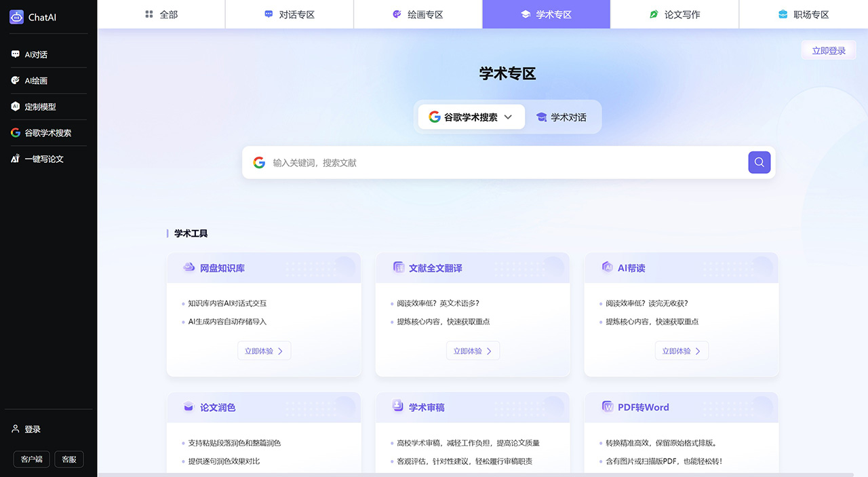Click the 一键写论文 pen icon
868x477 pixels.
coord(16,159)
